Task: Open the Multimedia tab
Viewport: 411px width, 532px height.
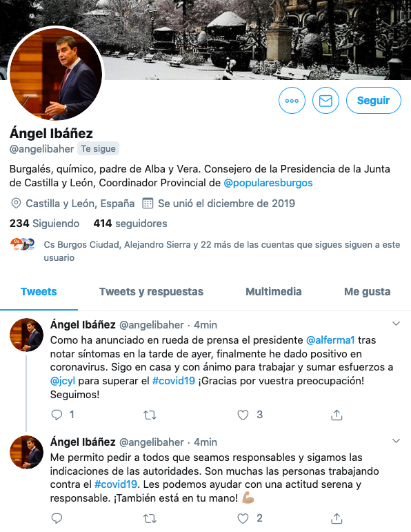Action: (x=274, y=292)
